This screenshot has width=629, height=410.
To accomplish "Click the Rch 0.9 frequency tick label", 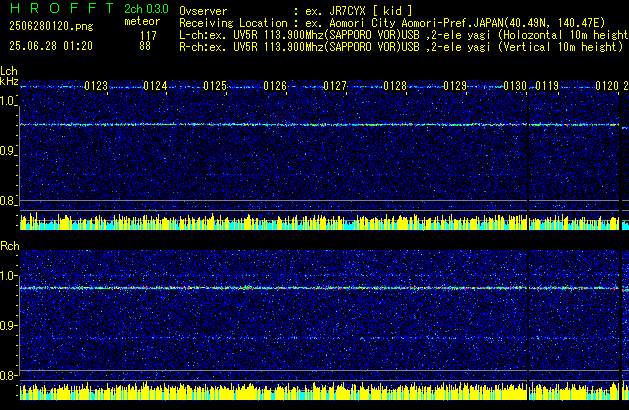I will coord(8,325).
